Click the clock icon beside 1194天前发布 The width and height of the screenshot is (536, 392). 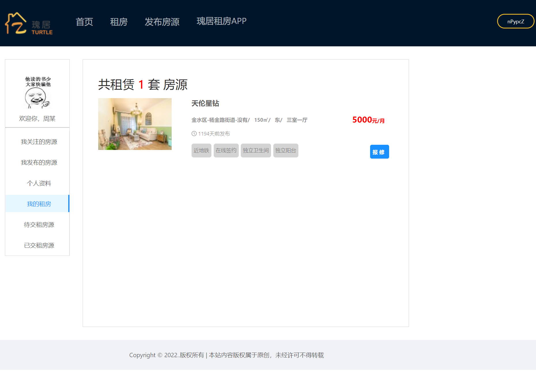click(194, 134)
